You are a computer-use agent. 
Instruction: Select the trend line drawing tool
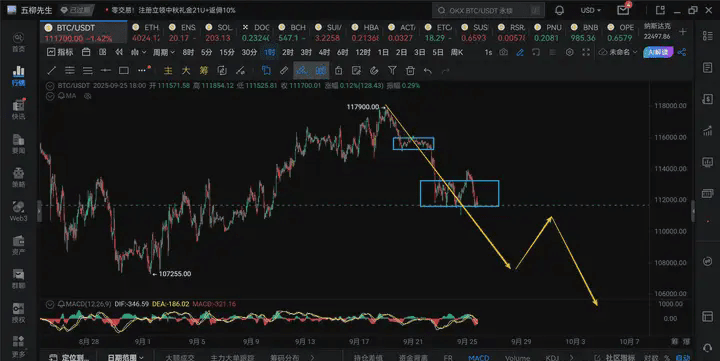(x=52, y=70)
